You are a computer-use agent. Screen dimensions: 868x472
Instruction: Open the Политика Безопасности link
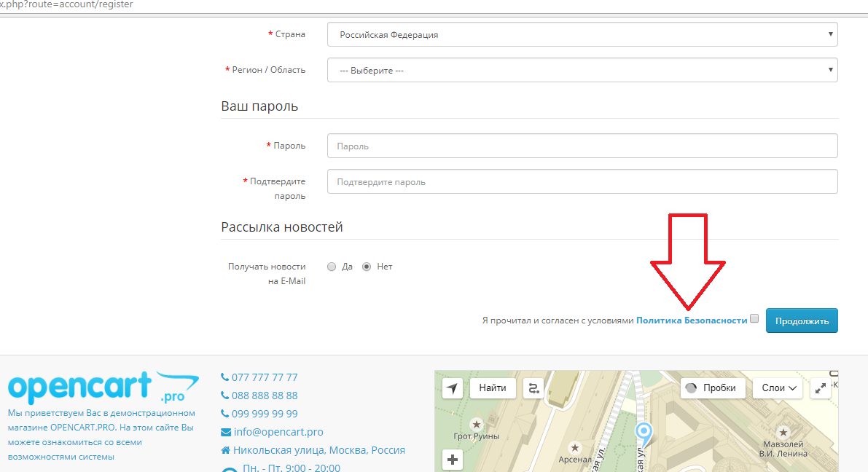pos(692,320)
